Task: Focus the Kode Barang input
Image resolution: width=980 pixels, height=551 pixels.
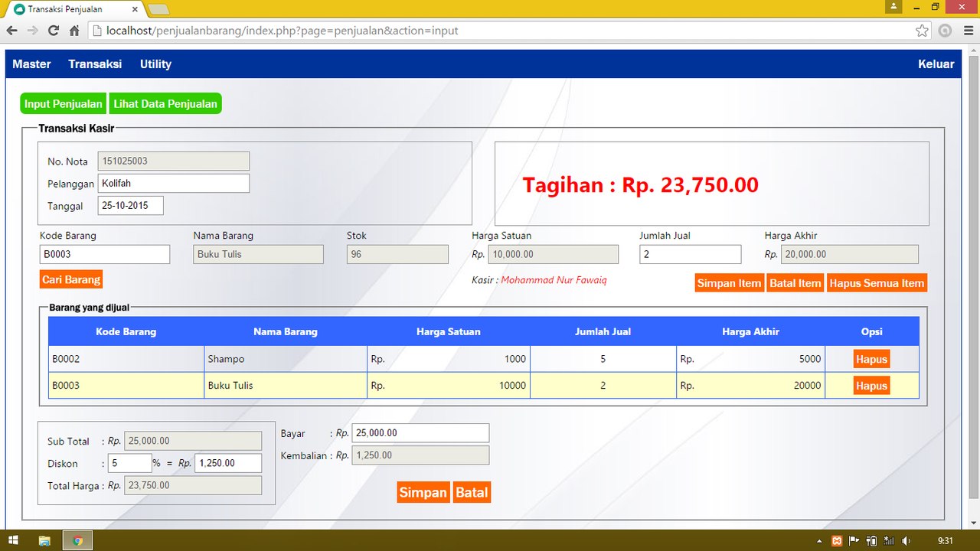Action: [105, 254]
